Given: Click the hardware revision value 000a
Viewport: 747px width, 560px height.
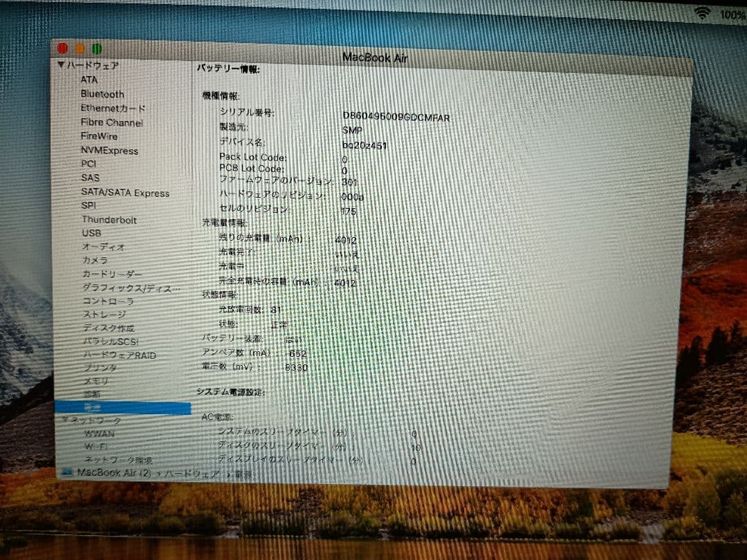Looking at the screenshot, I should pyautogui.click(x=353, y=196).
